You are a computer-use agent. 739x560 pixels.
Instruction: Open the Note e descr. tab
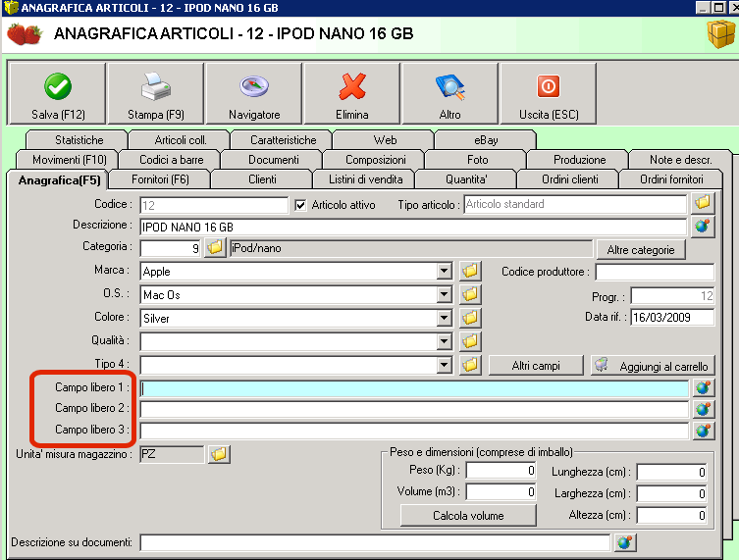pyautogui.click(x=680, y=160)
